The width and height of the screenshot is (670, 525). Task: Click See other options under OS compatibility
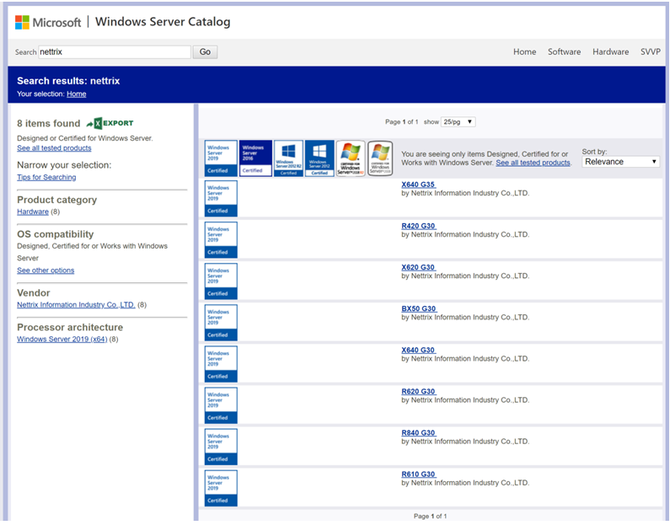[46, 270]
